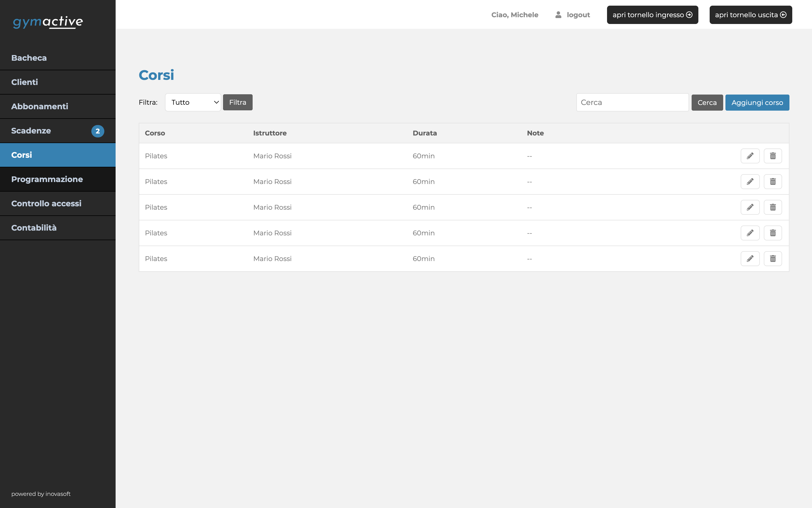Delete the first Pilates course via trash icon
Viewport: 812px width, 508px height.
point(773,156)
